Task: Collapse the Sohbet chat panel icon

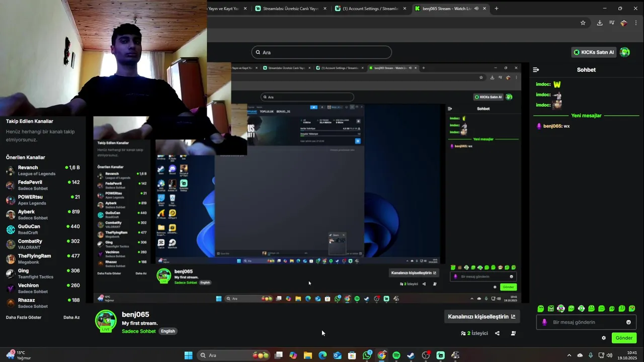Action: pyautogui.click(x=536, y=70)
